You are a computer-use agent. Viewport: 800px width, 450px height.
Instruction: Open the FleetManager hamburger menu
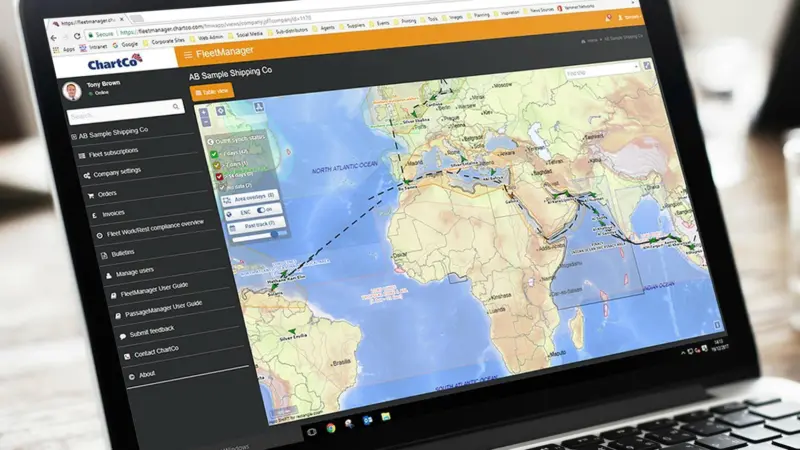click(x=188, y=55)
